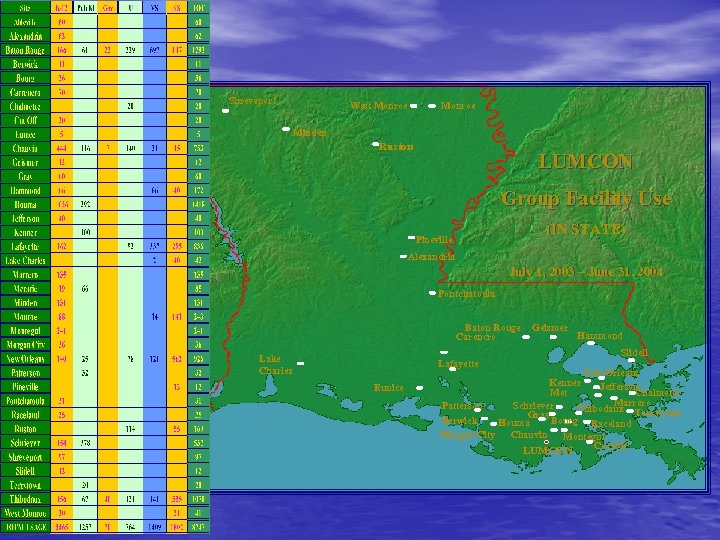Click the Slidell label on the map
Screen dimensions: 720x540
coord(634,352)
